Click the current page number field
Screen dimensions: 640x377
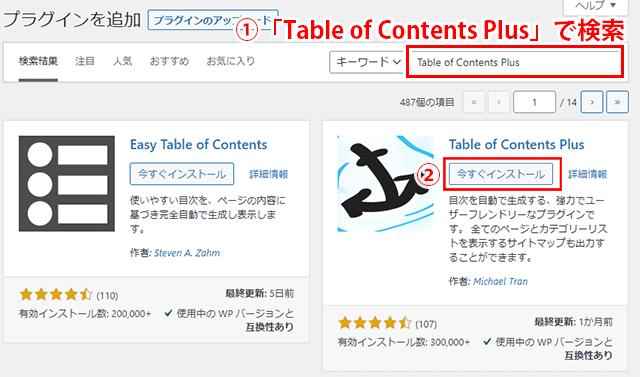534,102
